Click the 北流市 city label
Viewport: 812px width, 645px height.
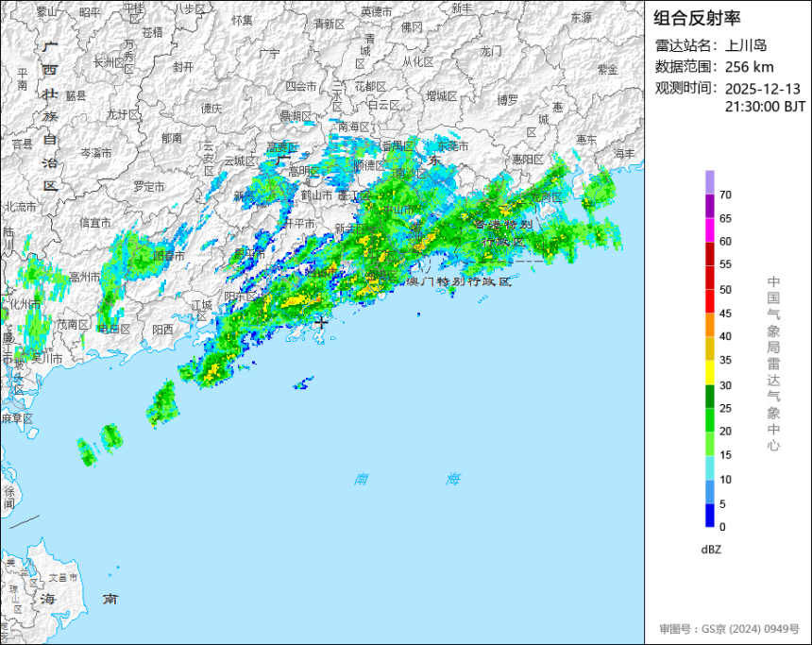click(x=21, y=207)
